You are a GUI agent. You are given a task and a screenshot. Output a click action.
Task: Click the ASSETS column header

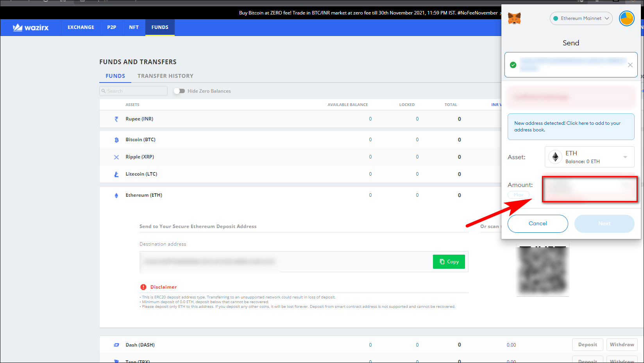click(x=132, y=105)
